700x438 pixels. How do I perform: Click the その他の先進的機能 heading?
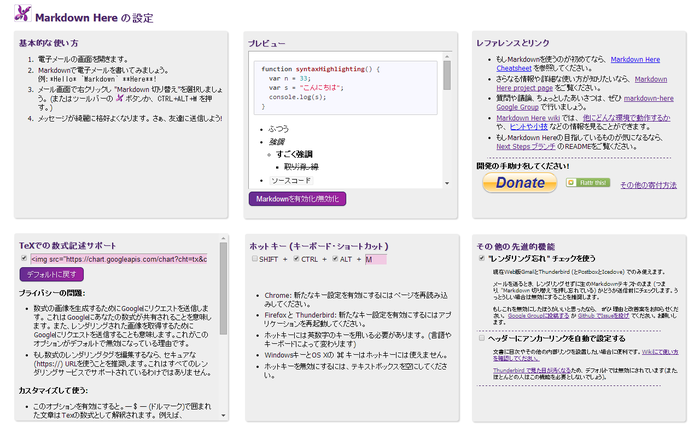click(515, 246)
